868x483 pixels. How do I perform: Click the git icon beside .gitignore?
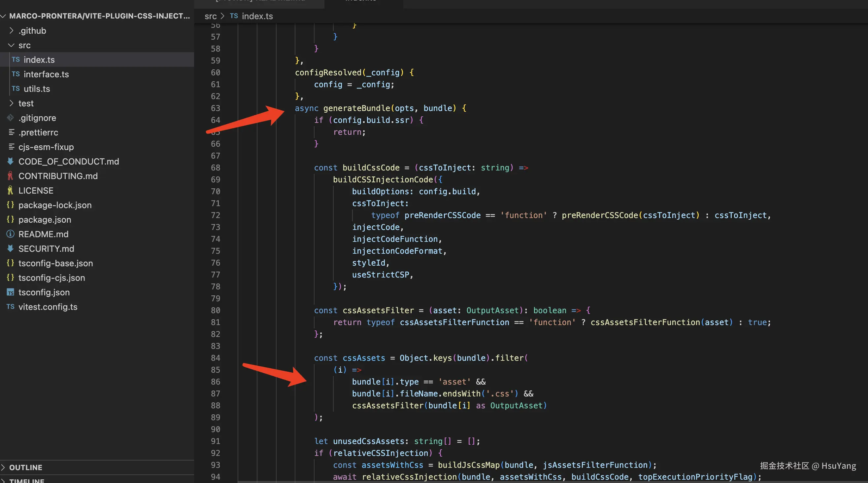pos(11,118)
